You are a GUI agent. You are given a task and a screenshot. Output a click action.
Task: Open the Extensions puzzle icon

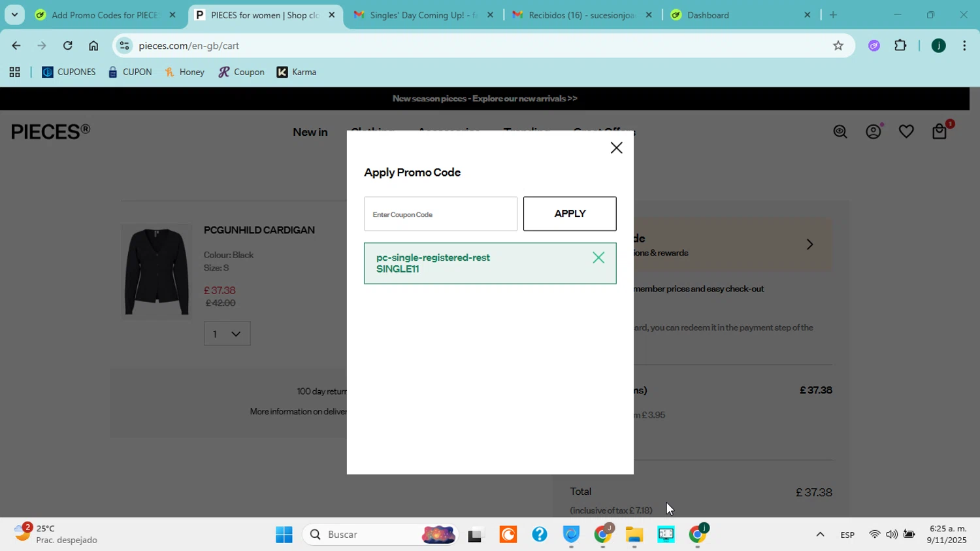click(x=901, y=46)
